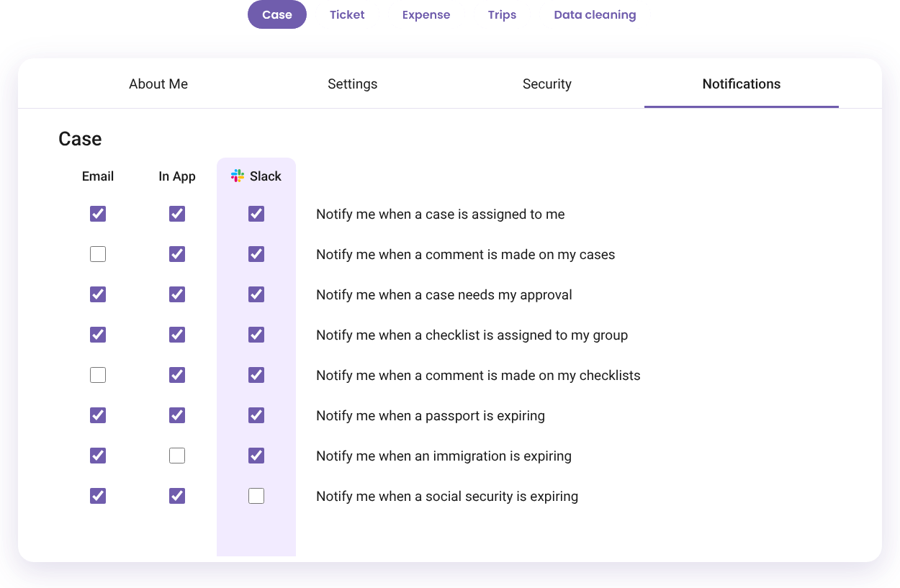
Task: Click "Notify me when a social security is expiring"
Action: pyautogui.click(x=447, y=497)
